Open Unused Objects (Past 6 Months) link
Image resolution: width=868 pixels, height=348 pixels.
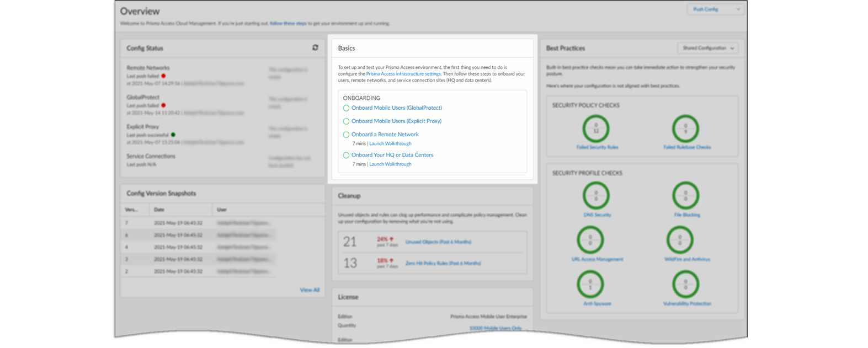point(438,242)
